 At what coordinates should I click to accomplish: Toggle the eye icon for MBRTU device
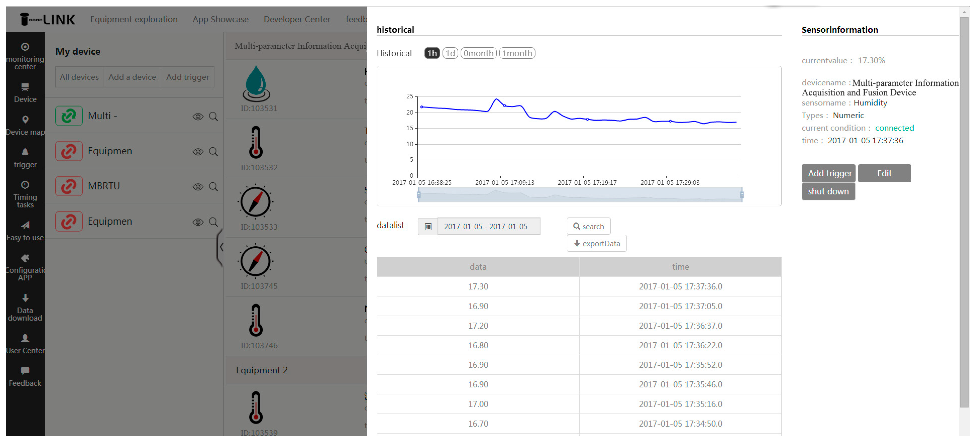198,187
